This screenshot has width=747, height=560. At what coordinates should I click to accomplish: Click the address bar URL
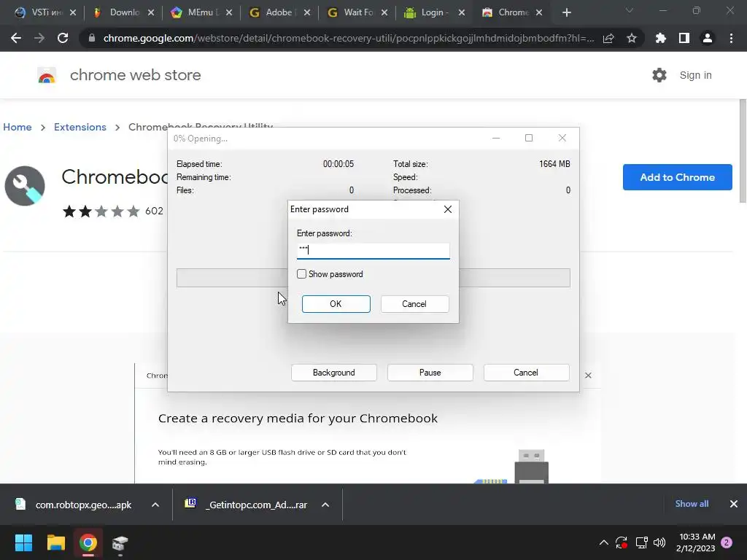coord(348,38)
